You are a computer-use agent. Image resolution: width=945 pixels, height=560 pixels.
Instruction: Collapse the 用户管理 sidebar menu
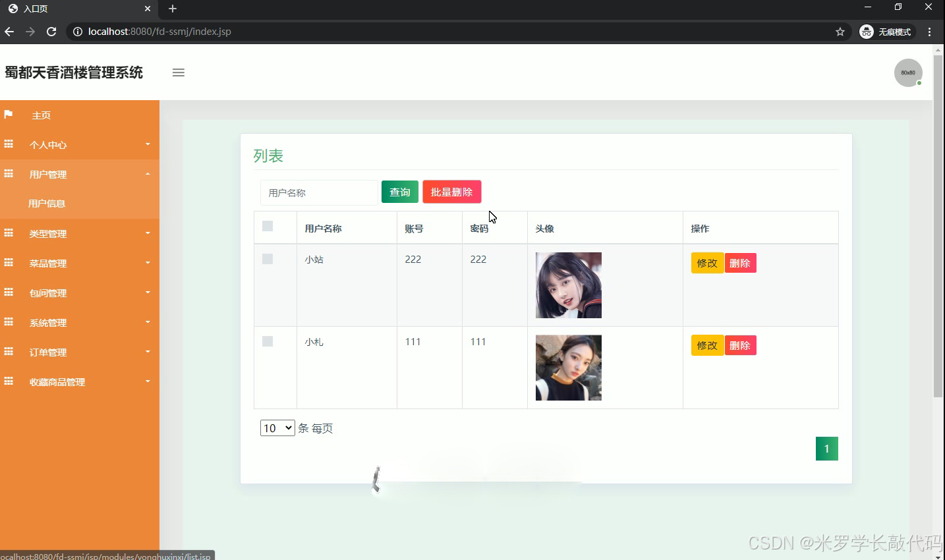pyautogui.click(x=80, y=175)
